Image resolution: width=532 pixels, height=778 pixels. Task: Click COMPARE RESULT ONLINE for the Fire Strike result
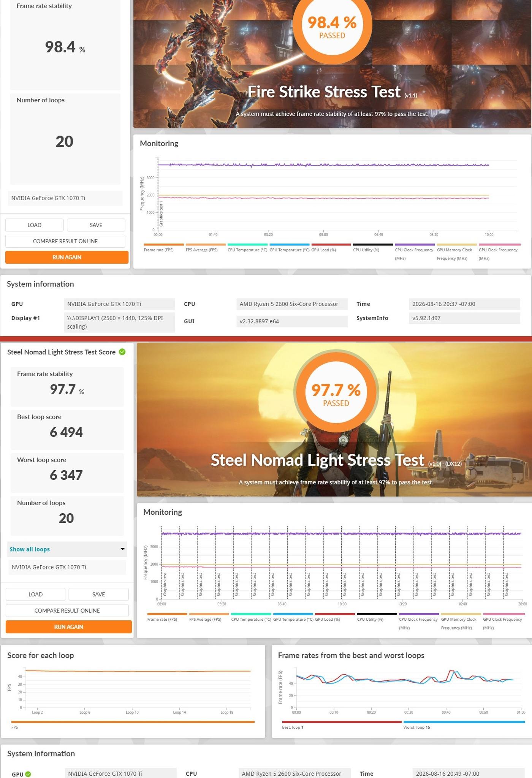(x=65, y=241)
